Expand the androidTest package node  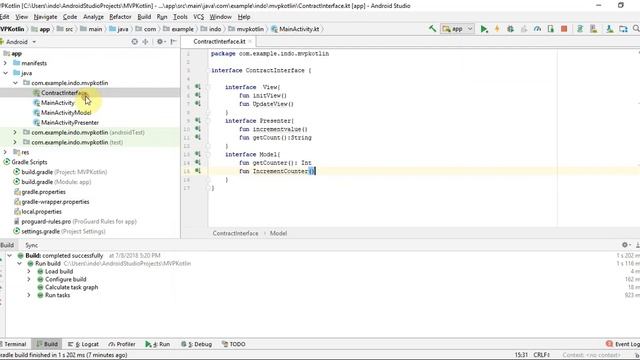coord(15,133)
